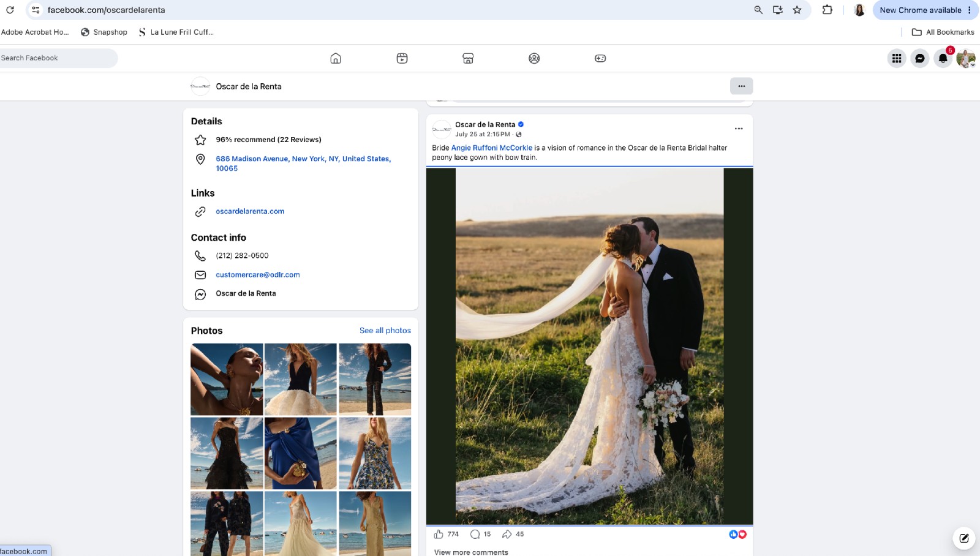Click the 96% recommend star icon
Screen dimensions: 980x556
pos(200,140)
